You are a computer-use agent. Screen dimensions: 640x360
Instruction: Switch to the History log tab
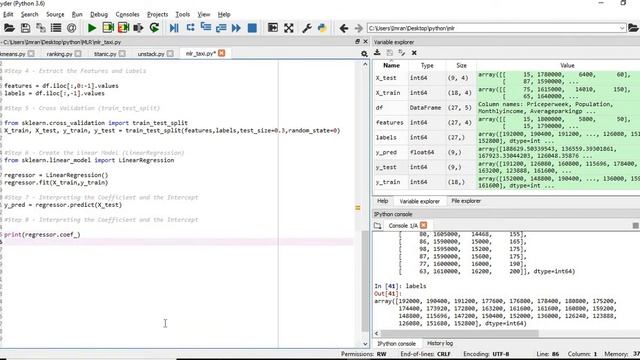click(x=440, y=343)
